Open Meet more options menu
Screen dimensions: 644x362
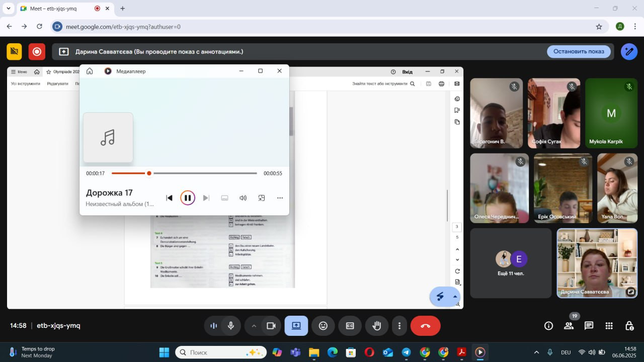pyautogui.click(x=399, y=326)
